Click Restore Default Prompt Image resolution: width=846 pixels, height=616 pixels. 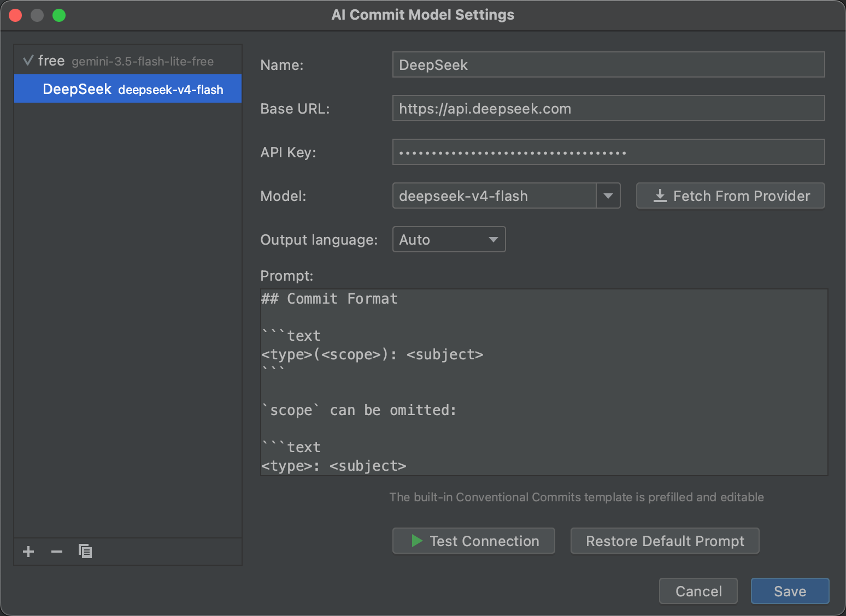coord(665,541)
